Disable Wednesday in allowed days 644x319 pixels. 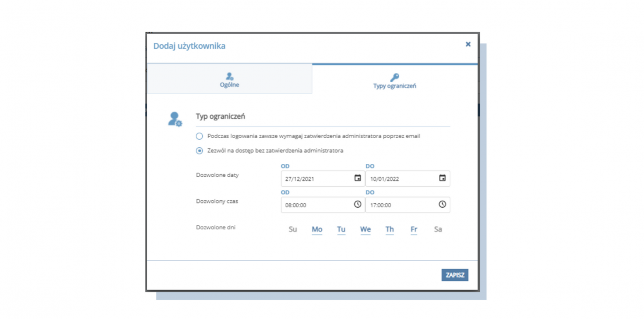click(x=365, y=229)
